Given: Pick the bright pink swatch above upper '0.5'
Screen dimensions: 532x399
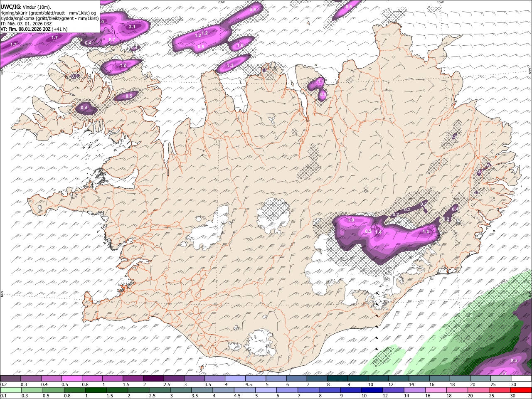Looking at the screenshot, I should coord(71,379).
